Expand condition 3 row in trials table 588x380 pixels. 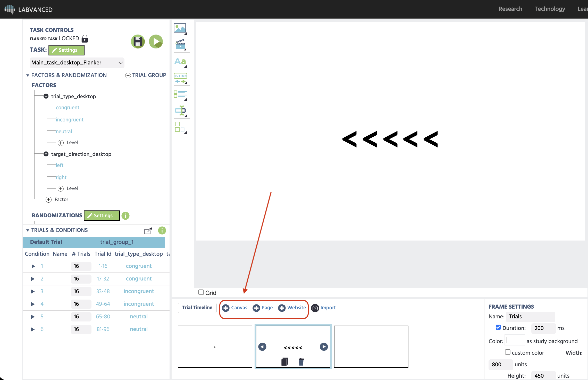point(33,291)
